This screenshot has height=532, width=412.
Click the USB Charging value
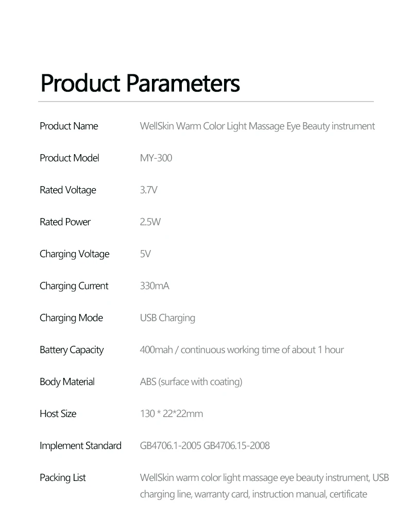tap(167, 318)
